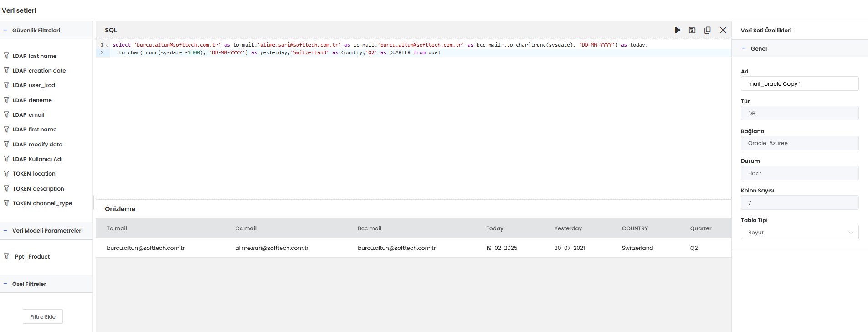Select the LDAP creation date filter
868x332 pixels.
coord(39,71)
